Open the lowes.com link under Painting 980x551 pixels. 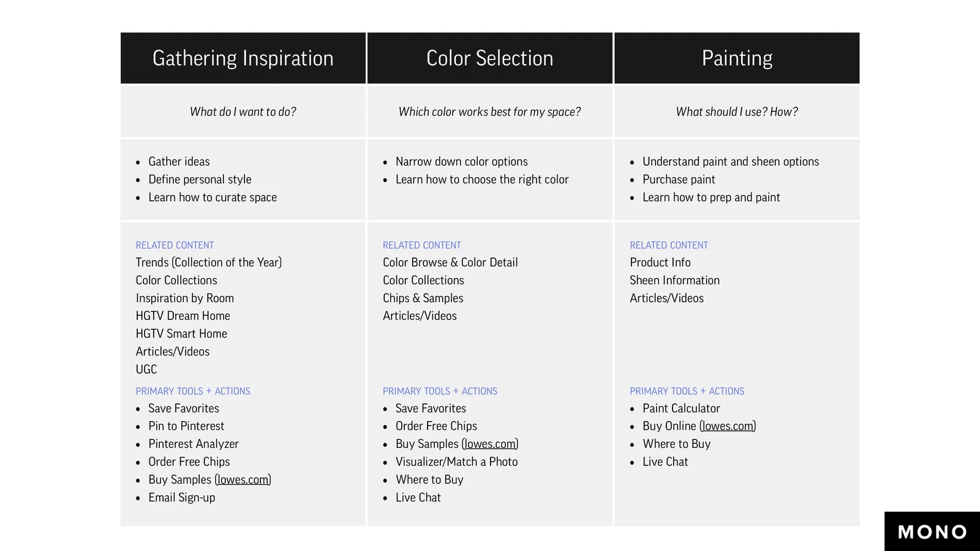pyautogui.click(x=728, y=426)
